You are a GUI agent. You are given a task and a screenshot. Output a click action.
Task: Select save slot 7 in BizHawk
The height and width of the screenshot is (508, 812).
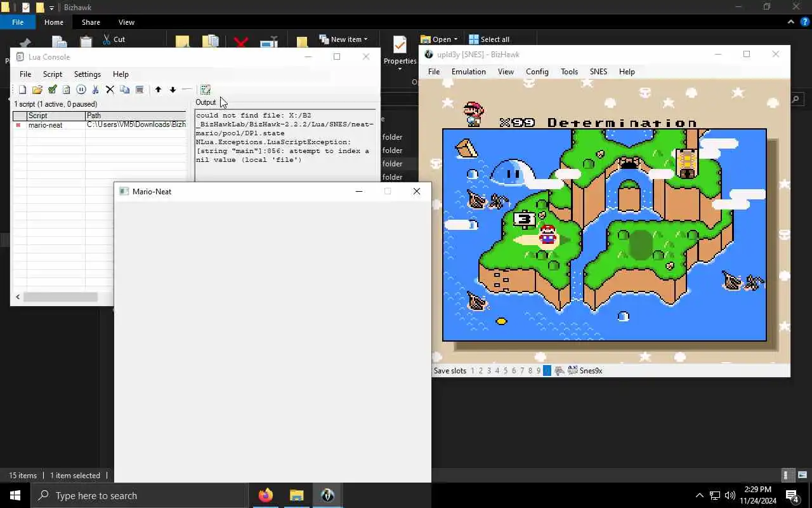522,371
